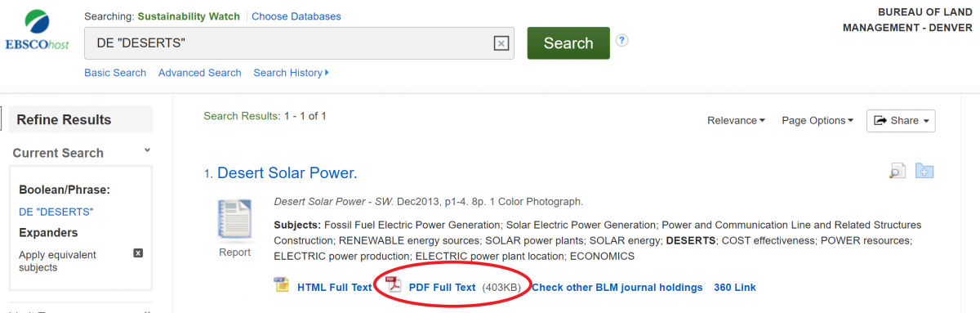This screenshot has width=980, height=313.
Task: Remove the Apply equivalent subjects expander
Action: point(138,253)
